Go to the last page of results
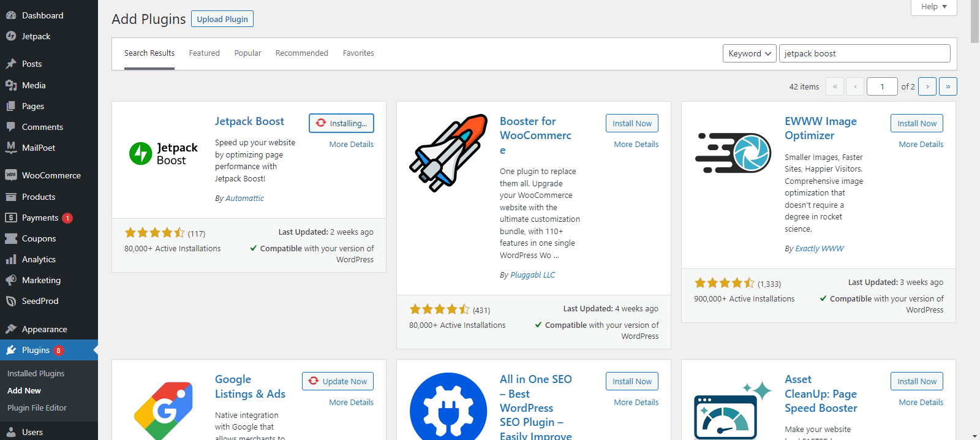 948,86
